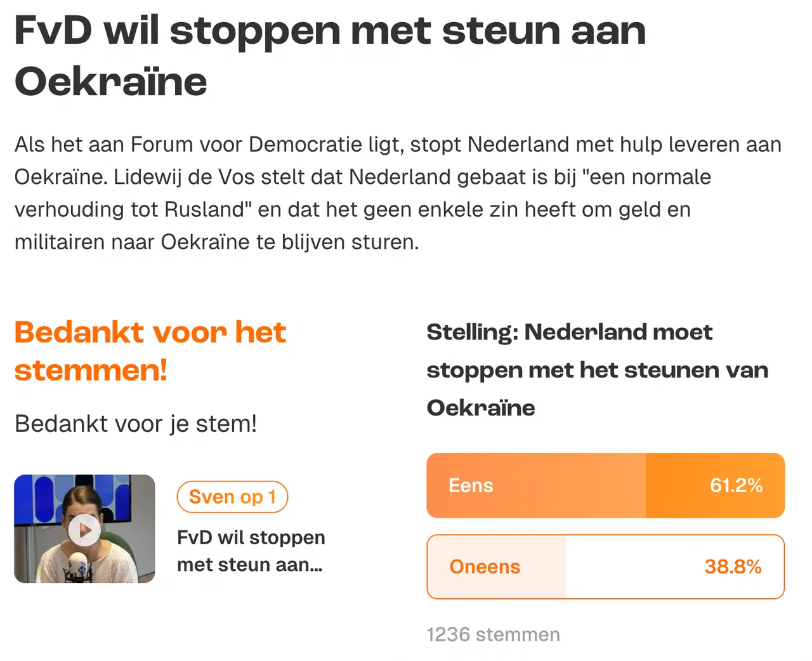Screen dimensions: 812x661
Task: Click the orange "Bedankt voor het stemmen!" heading
Action: (x=150, y=351)
